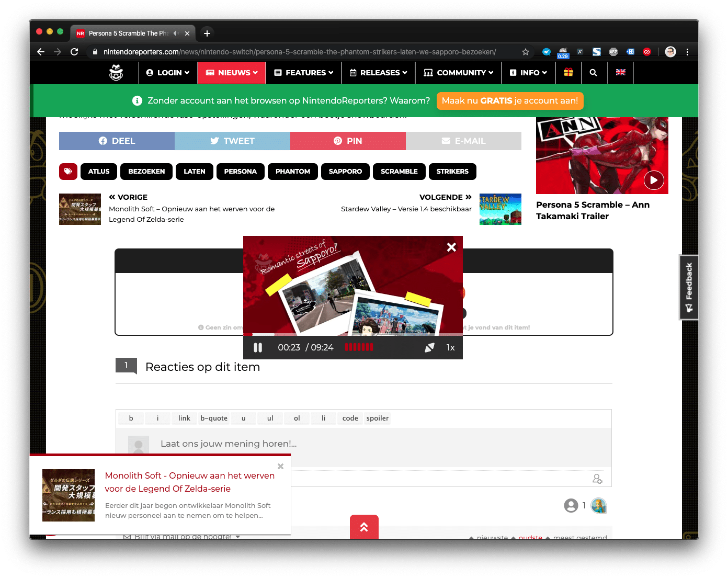Select the BEZOEKEN tag
Image resolution: width=728 pixels, height=578 pixels.
pyautogui.click(x=146, y=171)
